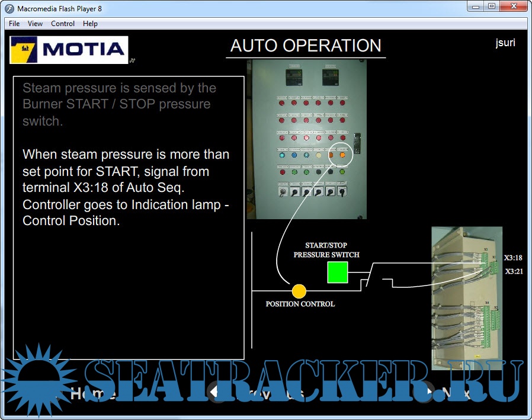Open the File menu
This screenshot has width=532, height=420.
[14, 24]
